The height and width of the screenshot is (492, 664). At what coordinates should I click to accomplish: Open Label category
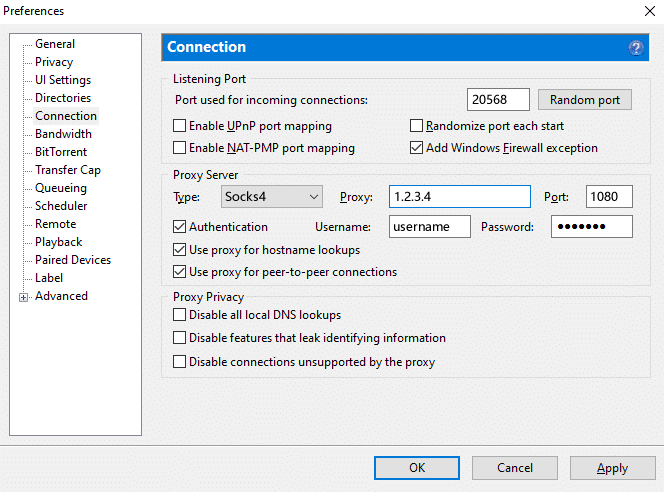(x=49, y=278)
